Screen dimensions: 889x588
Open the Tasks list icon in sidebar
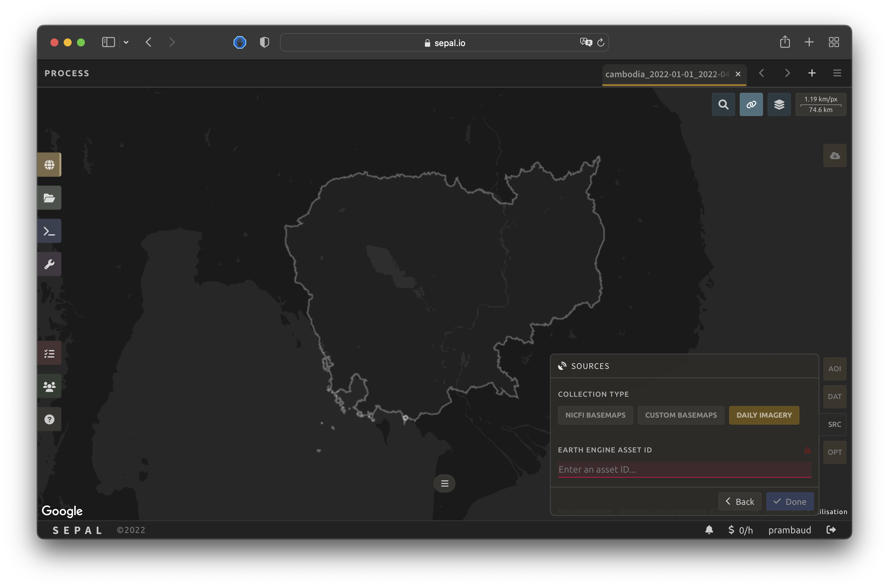tap(49, 353)
